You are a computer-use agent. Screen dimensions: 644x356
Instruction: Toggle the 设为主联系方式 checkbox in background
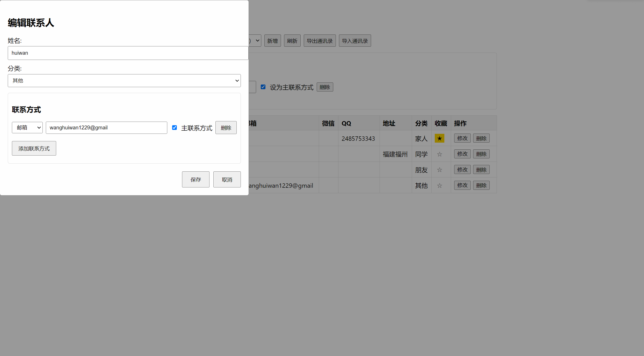[263, 87]
